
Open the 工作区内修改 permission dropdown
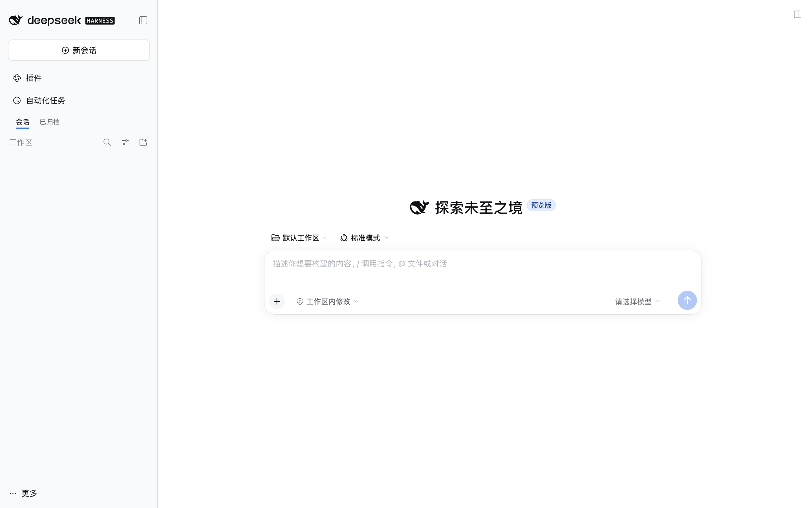pyautogui.click(x=328, y=302)
